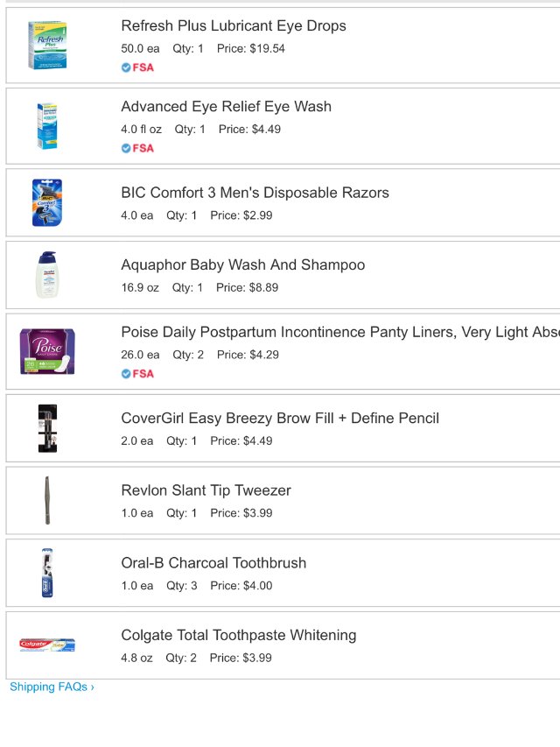Select BIC Comfort 3 Men's Disposable Razors title

pos(255,193)
